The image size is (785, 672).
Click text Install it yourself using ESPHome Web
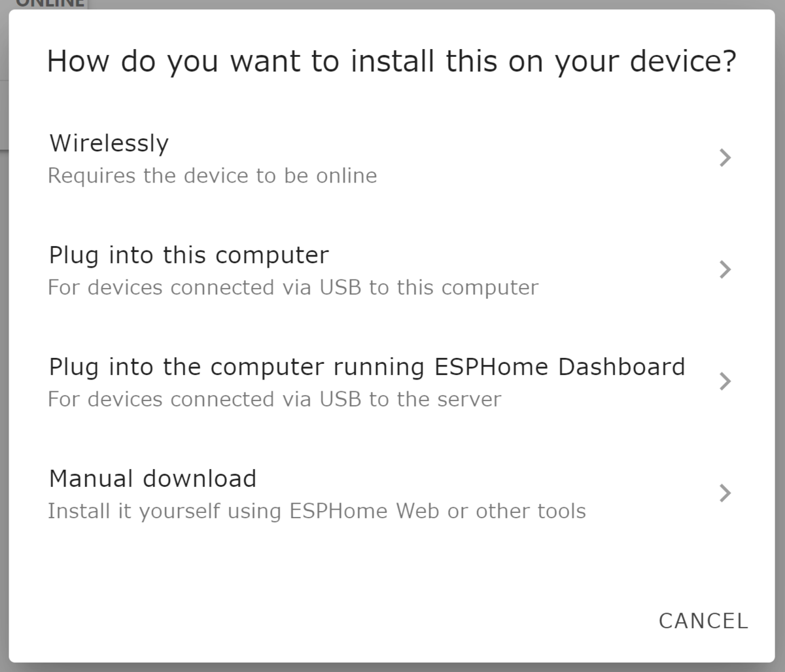[x=317, y=511]
